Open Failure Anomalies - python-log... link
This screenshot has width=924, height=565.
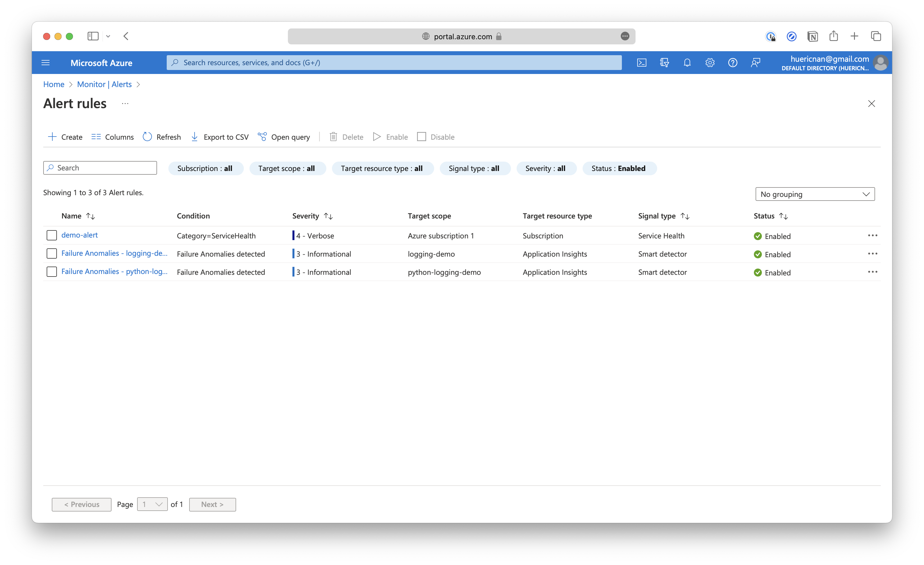click(114, 271)
